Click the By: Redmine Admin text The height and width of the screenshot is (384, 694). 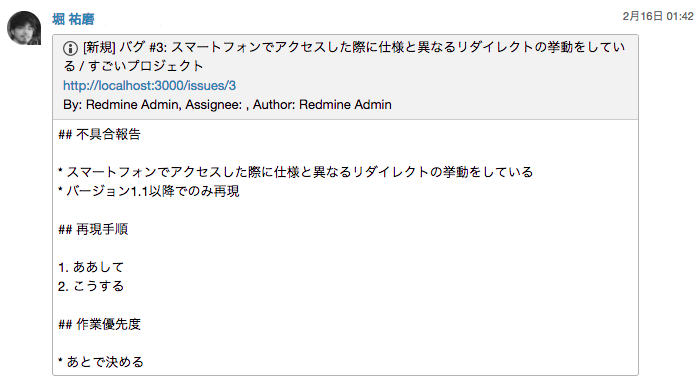(122, 105)
